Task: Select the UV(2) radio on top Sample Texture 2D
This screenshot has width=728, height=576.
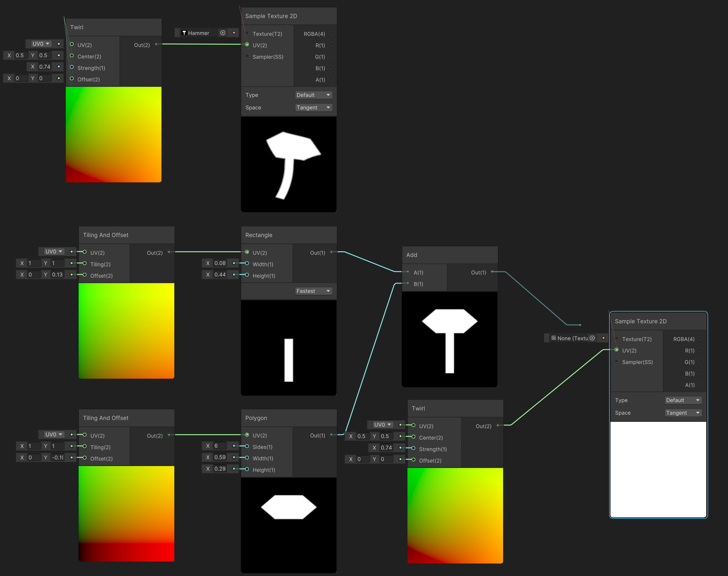Action: (x=248, y=45)
